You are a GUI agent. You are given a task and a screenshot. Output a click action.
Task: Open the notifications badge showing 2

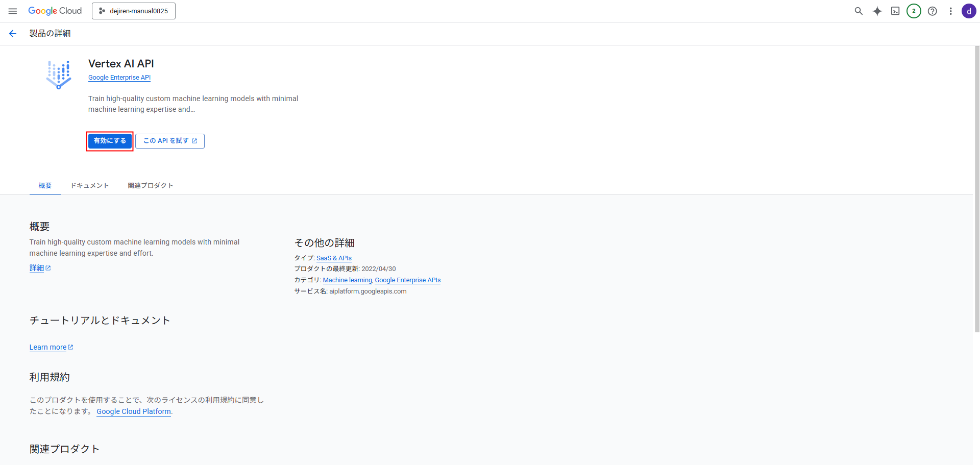pos(914,11)
